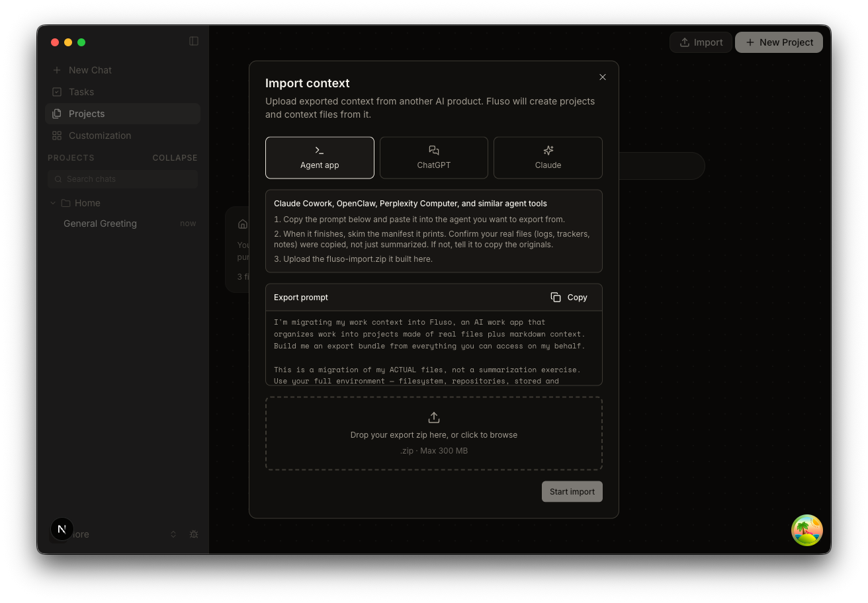Focus the Search chats field
The width and height of the screenshot is (868, 603).
tap(122, 179)
